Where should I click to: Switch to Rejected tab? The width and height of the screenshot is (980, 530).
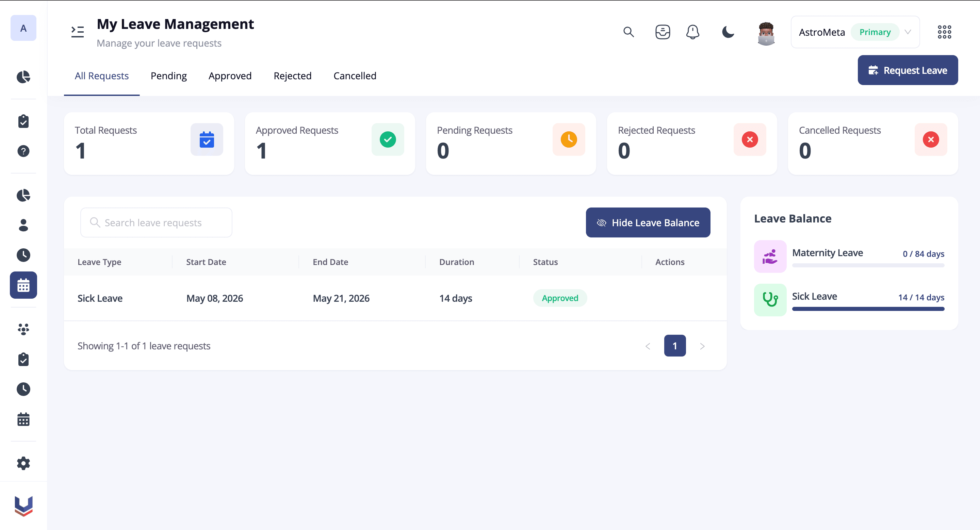coord(292,76)
